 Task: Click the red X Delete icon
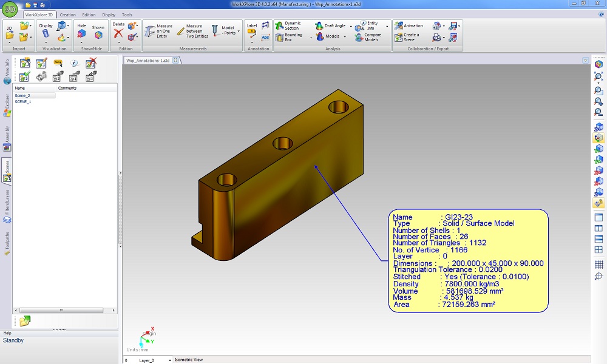tap(118, 35)
